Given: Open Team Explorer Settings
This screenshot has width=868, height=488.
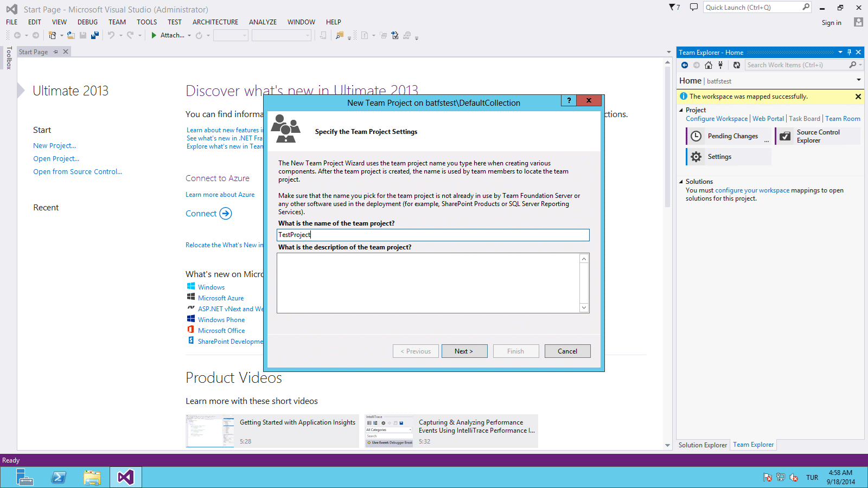Looking at the screenshot, I should pyautogui.click(x=719, y=156).
